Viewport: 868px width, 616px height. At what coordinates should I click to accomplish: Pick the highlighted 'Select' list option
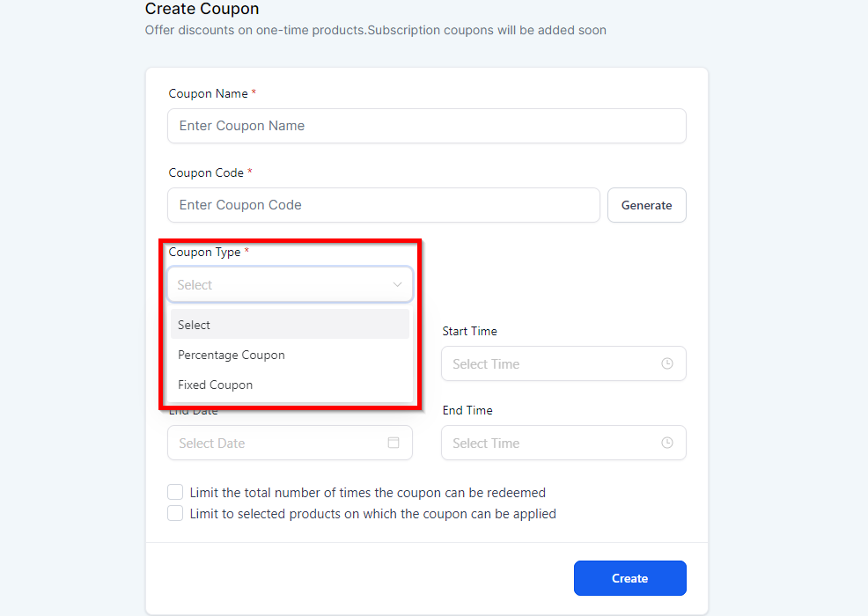tap(195, 326)
